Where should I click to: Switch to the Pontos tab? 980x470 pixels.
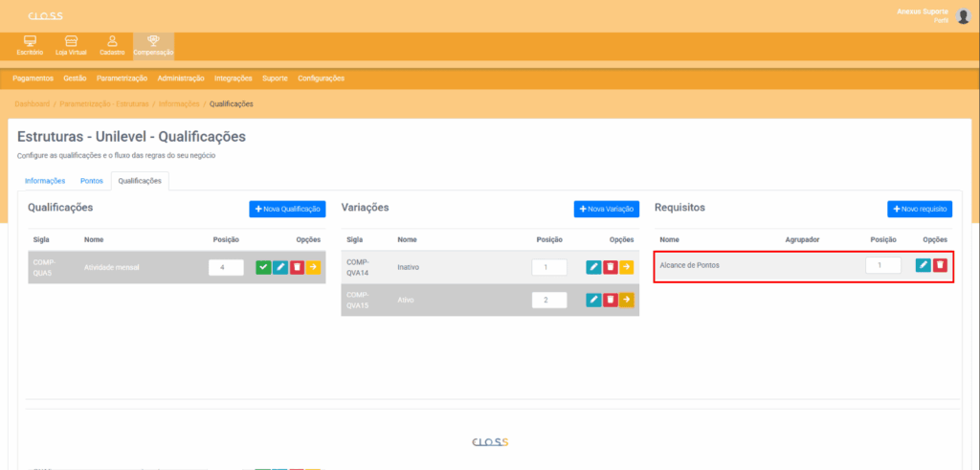tap(92, 180)
